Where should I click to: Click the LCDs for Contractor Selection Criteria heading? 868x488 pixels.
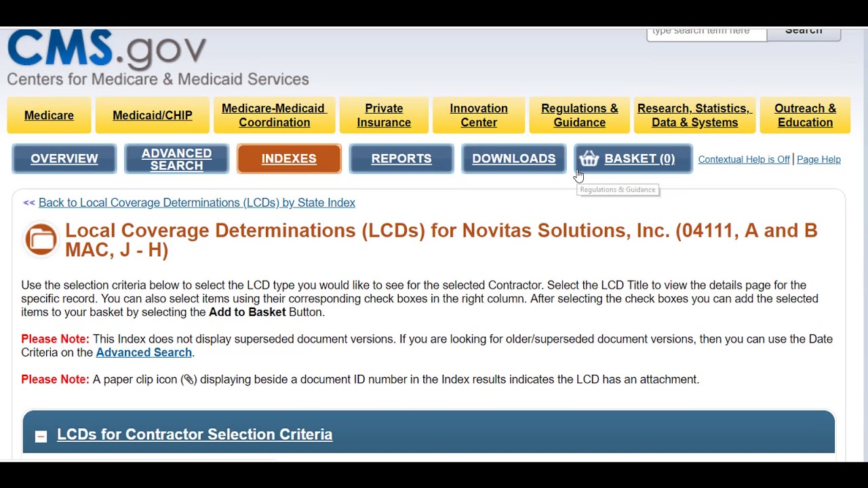pyautogui.click(x=195, y=434)
